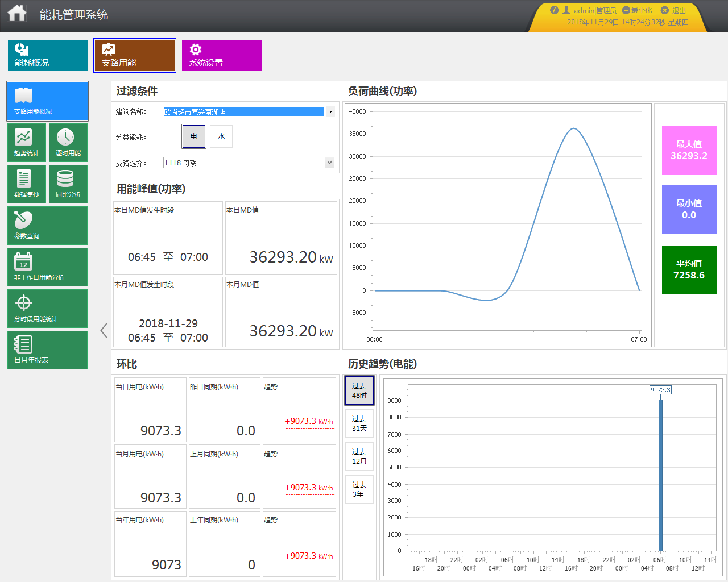This screenshot has height=582, width=728.
Task: Expand the 支路选择 branch dropdown
Action: (x=329, y=163)
